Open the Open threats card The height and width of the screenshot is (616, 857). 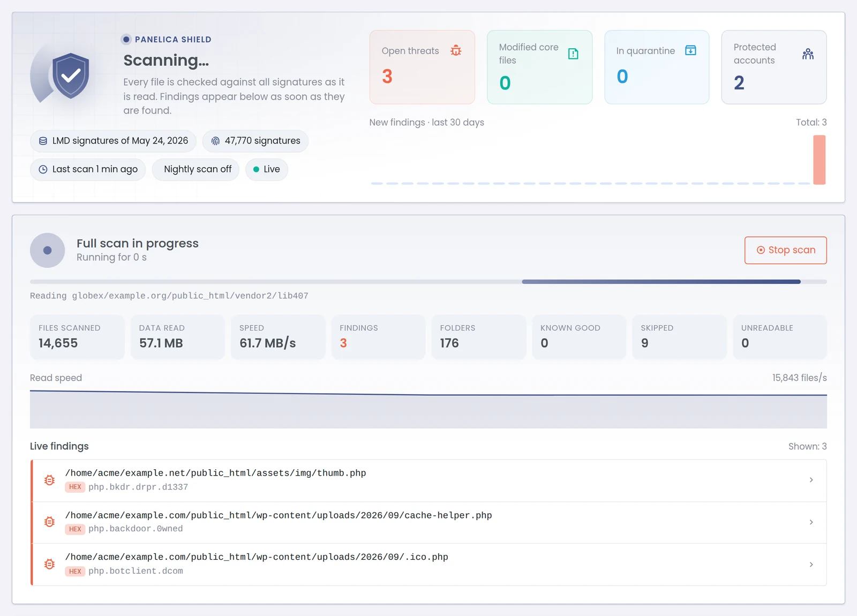coord(422,67)
